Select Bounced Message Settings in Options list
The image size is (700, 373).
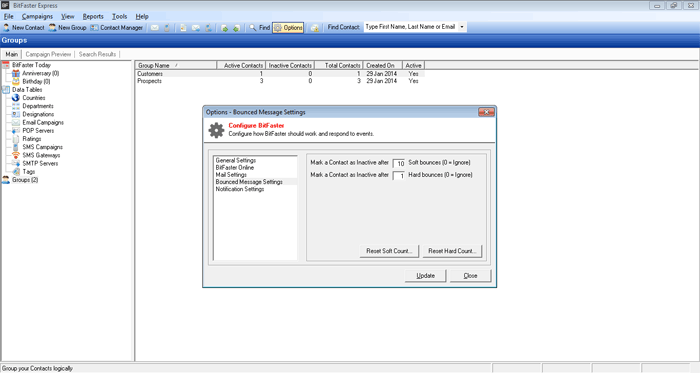click(255, 182)
